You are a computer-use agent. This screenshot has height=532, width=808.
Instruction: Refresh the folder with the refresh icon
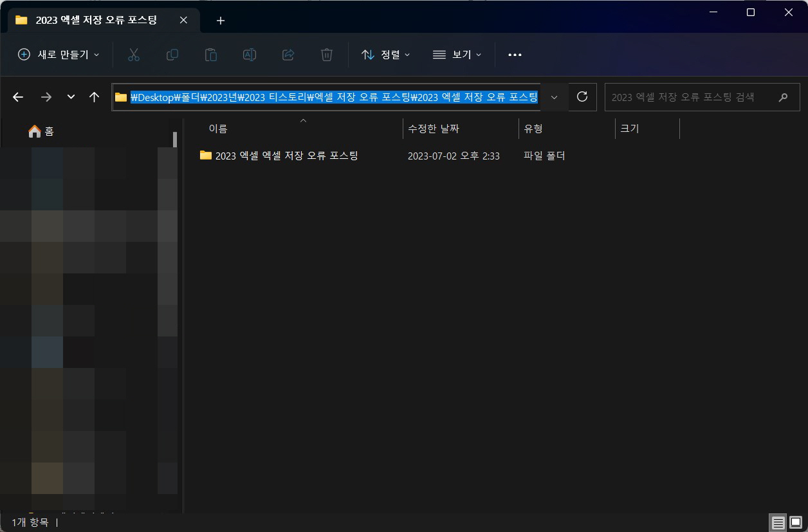coord(582,97)
